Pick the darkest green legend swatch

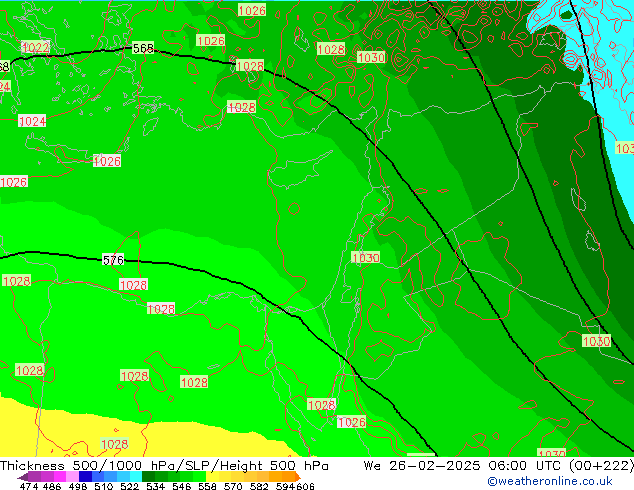[148, 477]
